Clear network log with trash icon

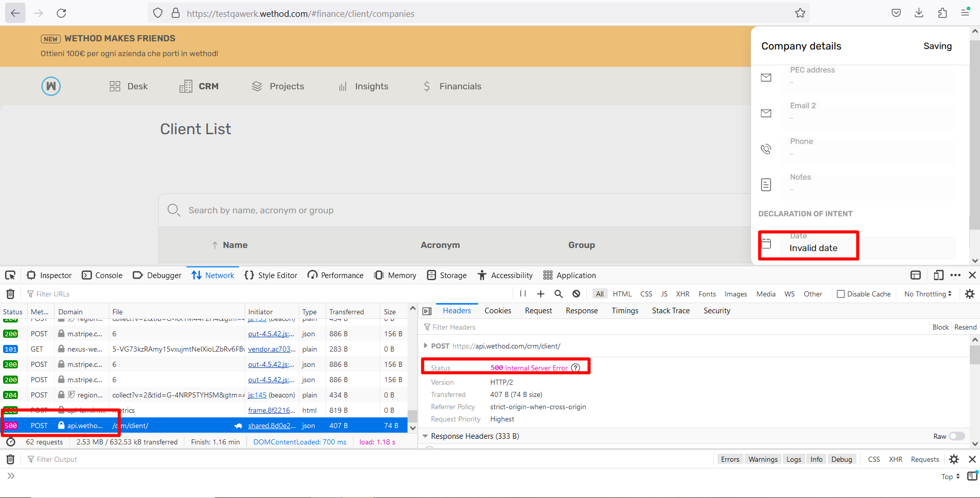coord(10,294)
